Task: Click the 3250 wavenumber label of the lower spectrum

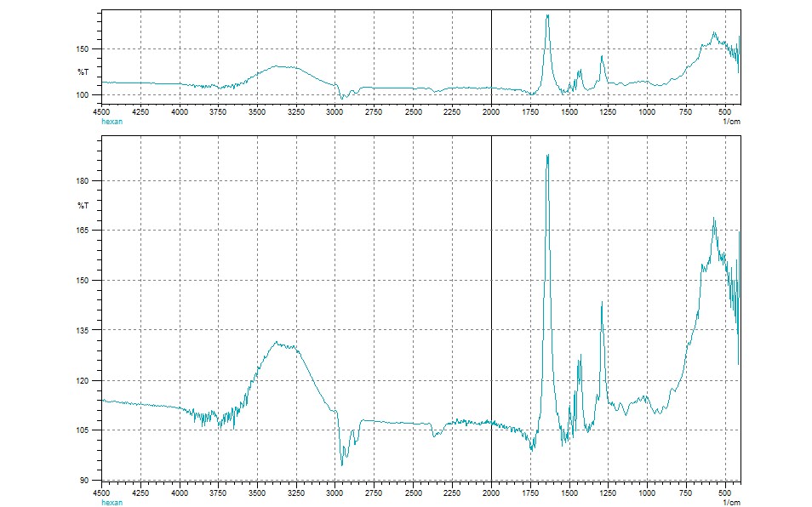Action: tap(296, 493)
